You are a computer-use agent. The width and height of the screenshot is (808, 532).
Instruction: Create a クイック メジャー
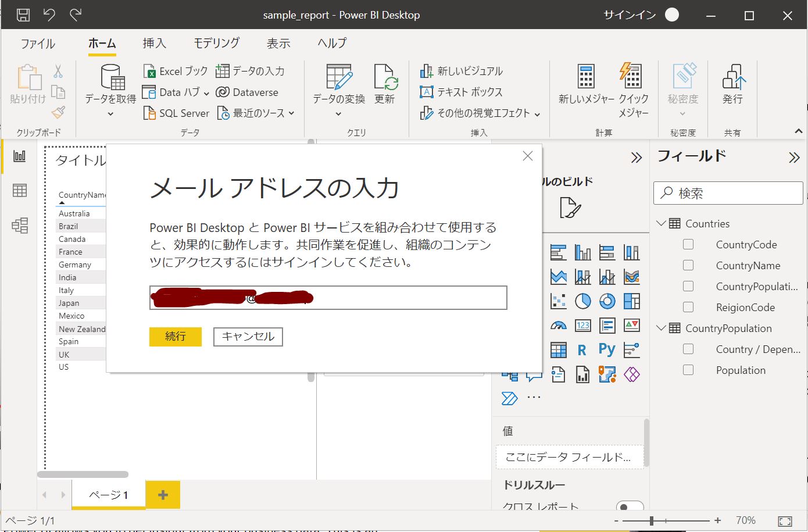coord(633,91)
